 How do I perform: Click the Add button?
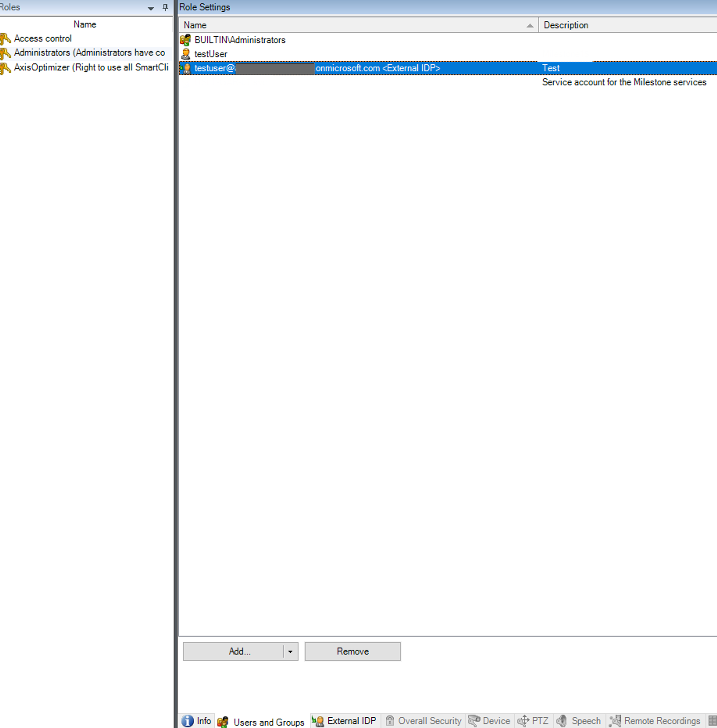coord(240,651)
